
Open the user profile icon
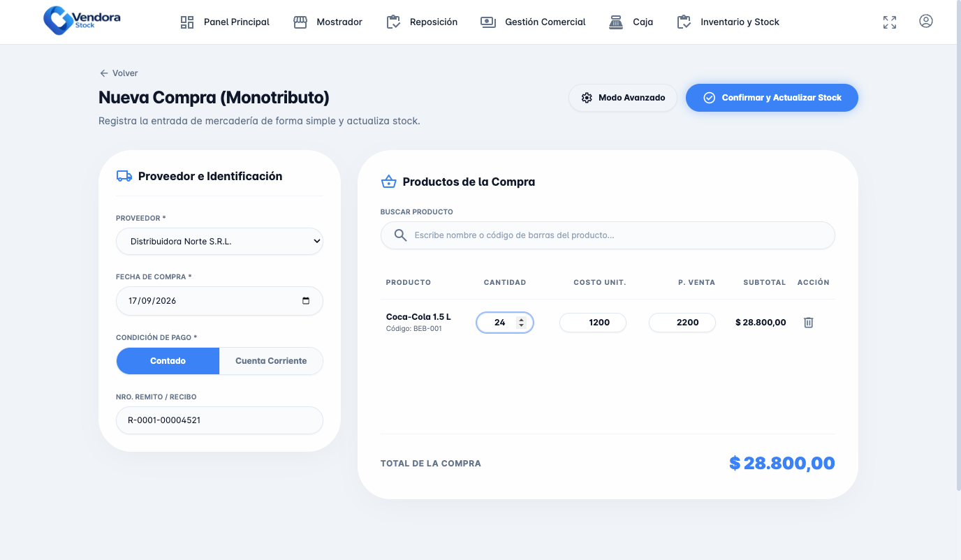tap(926, 21)
